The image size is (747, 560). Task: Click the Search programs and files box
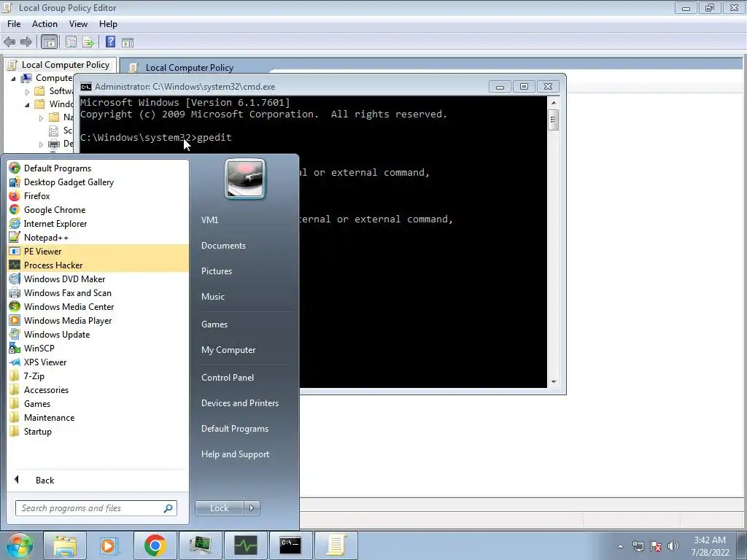pos(96,508)
